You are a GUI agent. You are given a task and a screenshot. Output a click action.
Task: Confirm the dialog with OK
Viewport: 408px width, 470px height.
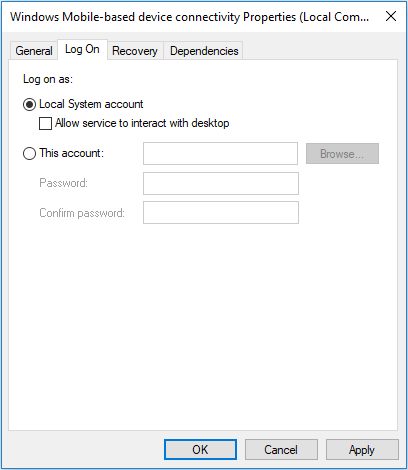(x=200, y=450)
